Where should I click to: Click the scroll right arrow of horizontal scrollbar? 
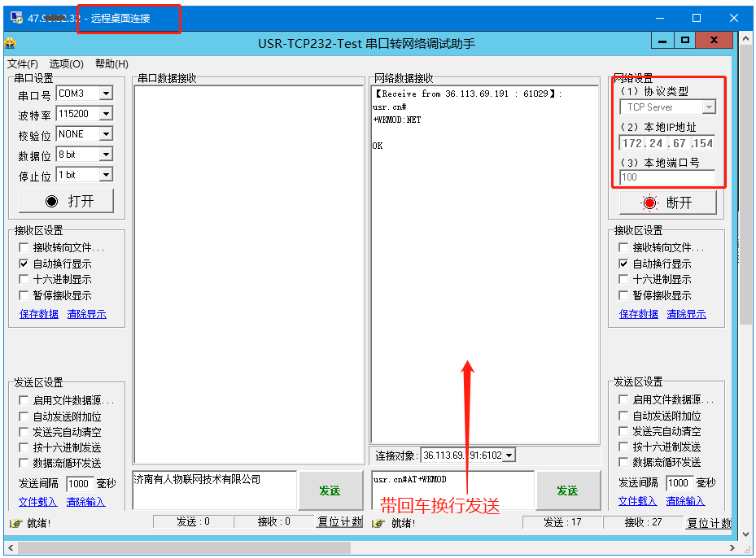point(732,548)
